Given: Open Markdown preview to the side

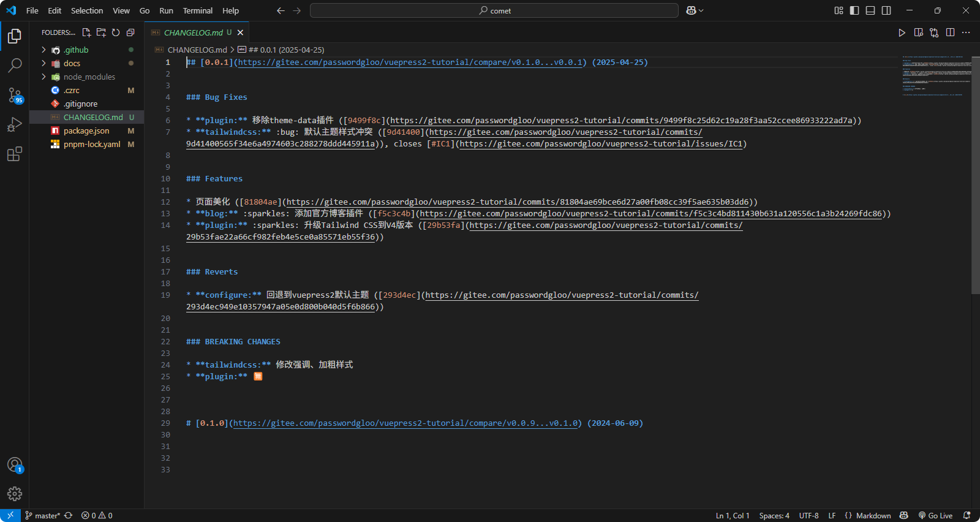Looking at the screenshot, I should pyautogui.click(x=918, y=32).
